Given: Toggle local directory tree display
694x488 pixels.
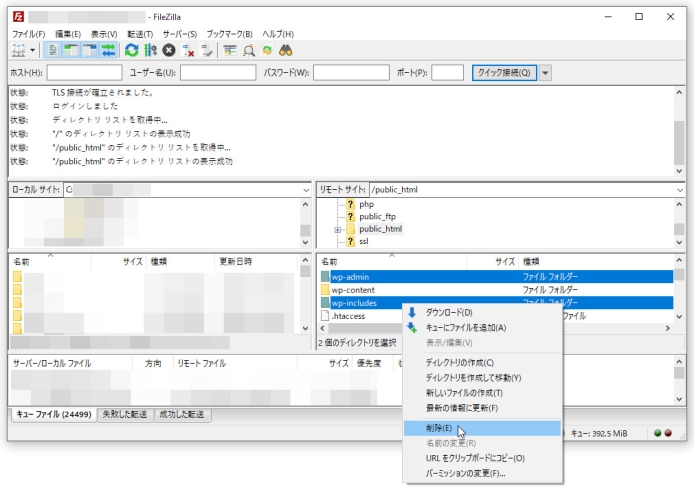Looking at the screenshot, I should pos(71,50).
